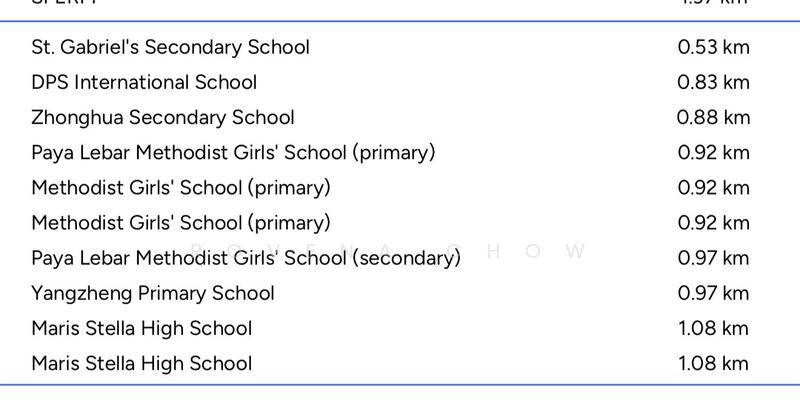Click Zhonghua Secondary School in the list

tap(163, 117)
